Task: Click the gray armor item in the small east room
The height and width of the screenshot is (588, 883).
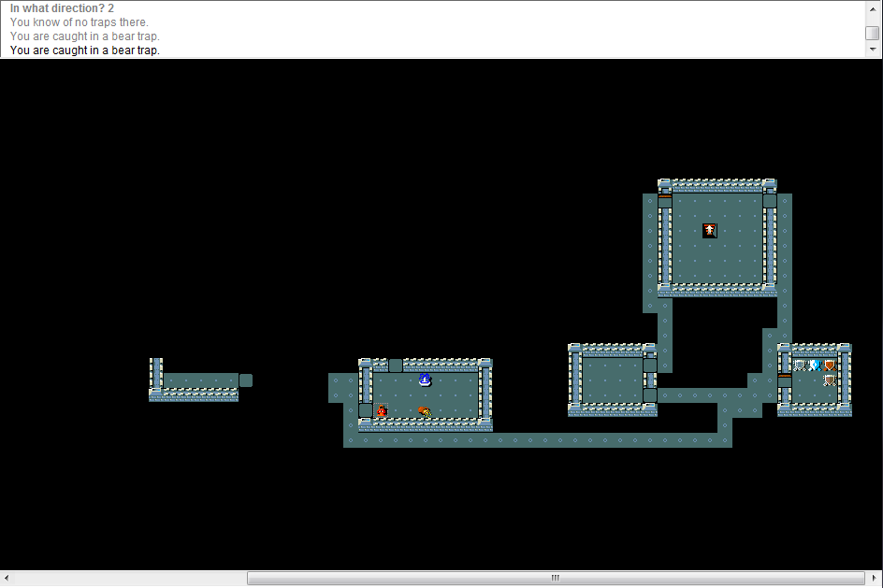Action: tap(800, 366)
